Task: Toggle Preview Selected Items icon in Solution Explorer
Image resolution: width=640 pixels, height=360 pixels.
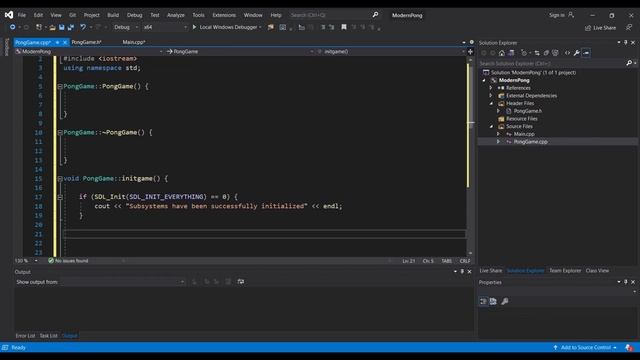Action: 586,53
